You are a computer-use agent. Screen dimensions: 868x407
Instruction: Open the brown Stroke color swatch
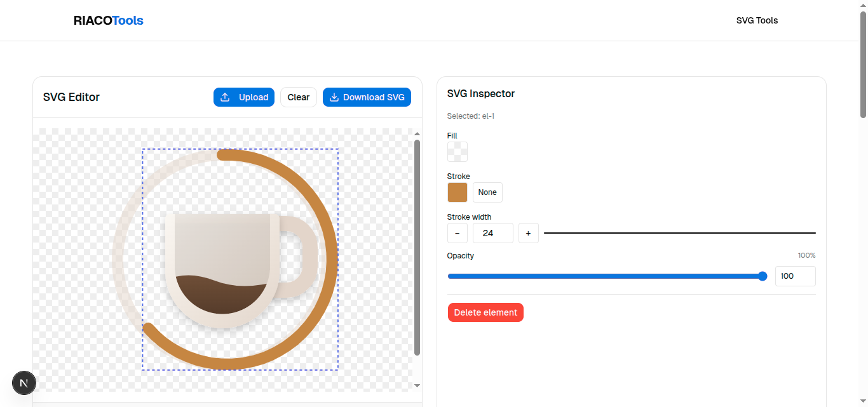click(458, 192)
